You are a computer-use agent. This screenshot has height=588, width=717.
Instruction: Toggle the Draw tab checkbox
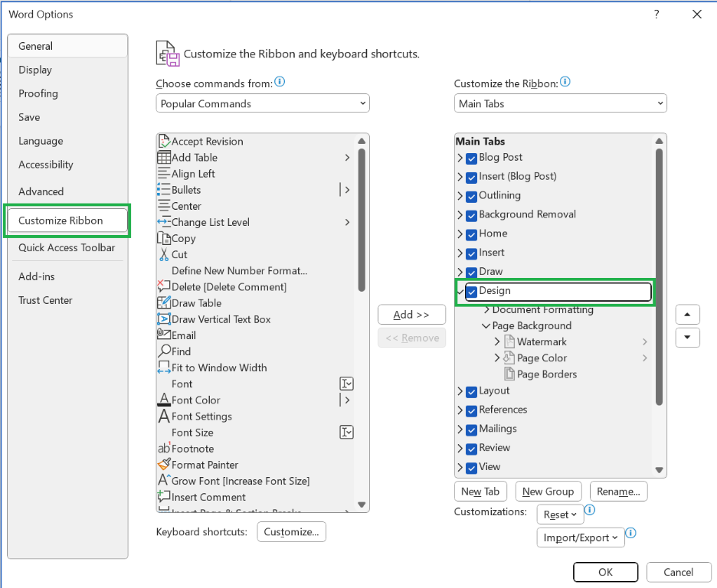coord(471,273)
